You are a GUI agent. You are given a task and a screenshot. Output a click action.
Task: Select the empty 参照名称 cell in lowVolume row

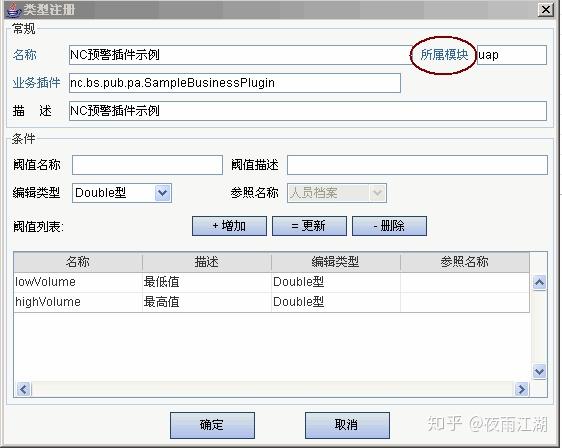[x=465, y=282]
